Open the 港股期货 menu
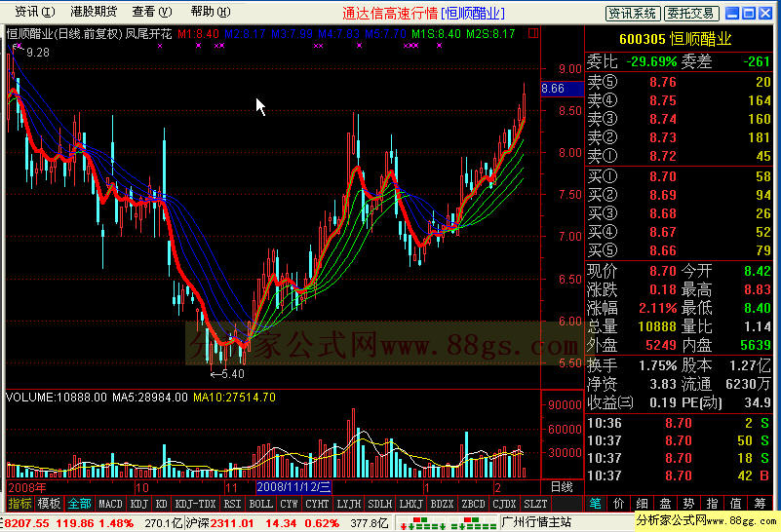Image resolution: width=781 pixels, height=532 pixels. point(94,12)
